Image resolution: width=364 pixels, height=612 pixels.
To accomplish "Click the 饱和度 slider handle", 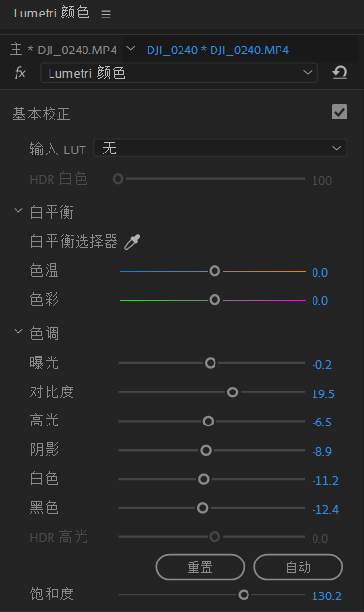I will (244, 595).
